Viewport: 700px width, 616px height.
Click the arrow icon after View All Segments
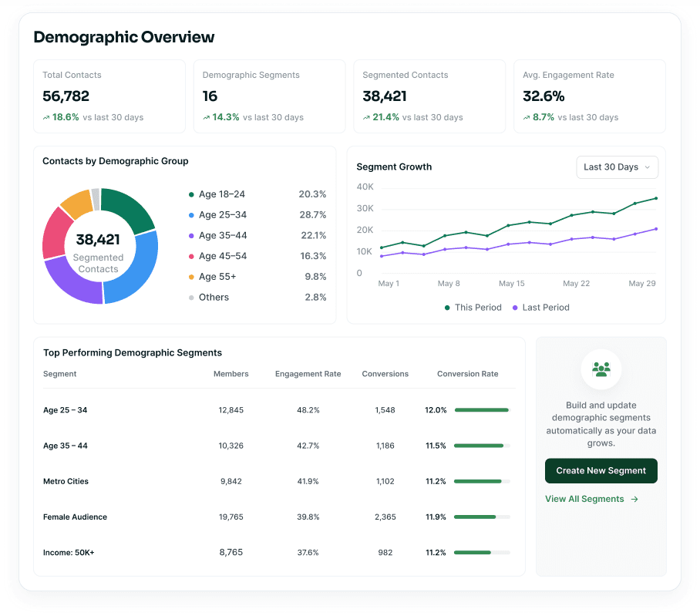634,499
